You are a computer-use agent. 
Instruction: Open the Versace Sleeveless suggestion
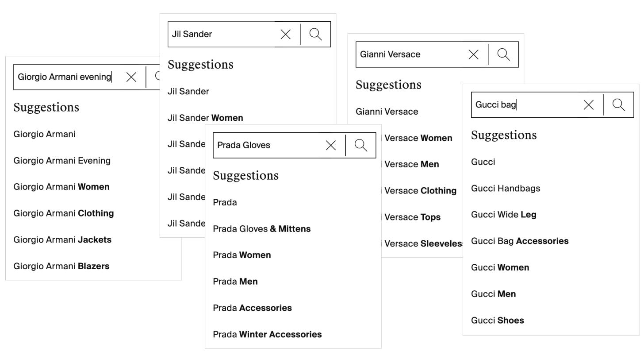coord(422,244)
